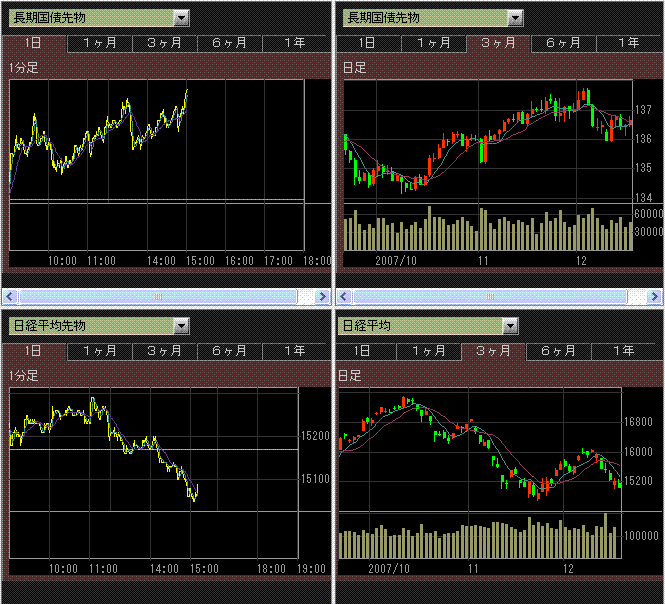The height and width of the screenshot is (604, 665).
Task: Open the 長期国債先物 dropdown above the 1分足 chart
Action: click(180, 18)
